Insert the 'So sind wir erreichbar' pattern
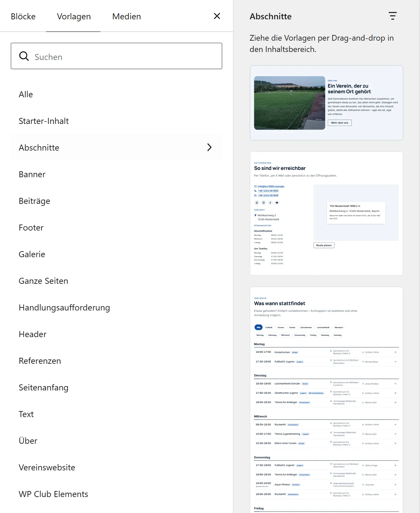The height and width of the screenshot is (513, 420). point(326,214)
